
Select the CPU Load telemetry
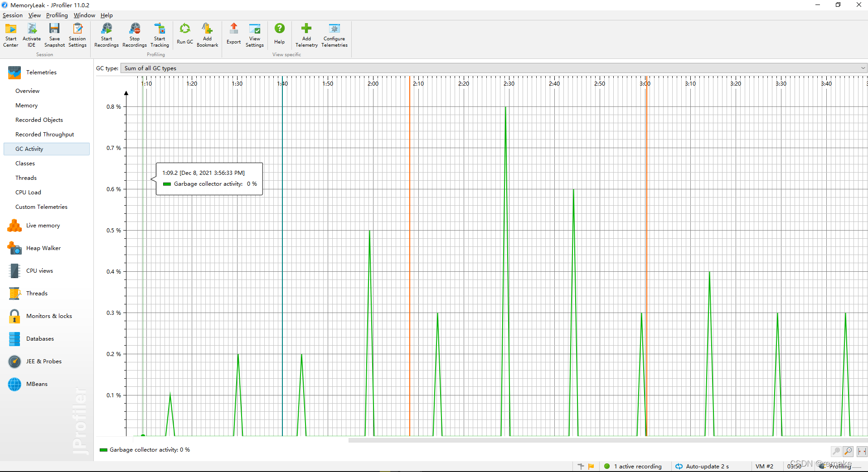[x=29, y=193]
